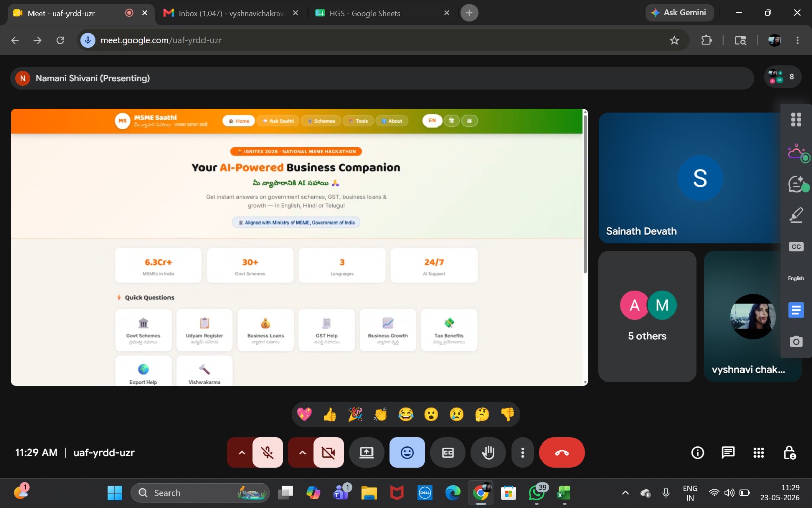
Task: Click the camera snapshot icon in the side panel
Action: [x=796, y=342]
